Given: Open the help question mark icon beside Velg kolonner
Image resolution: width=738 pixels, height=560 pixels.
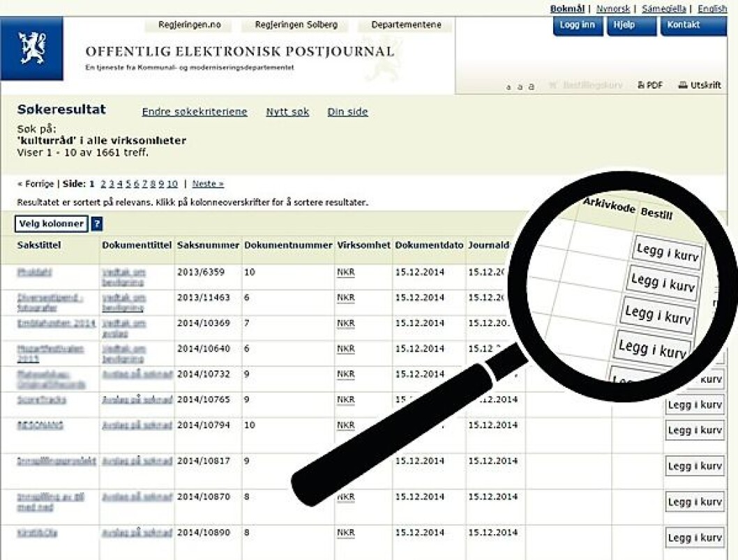Looking at the screenshot, I should click(x=96, y=224).
